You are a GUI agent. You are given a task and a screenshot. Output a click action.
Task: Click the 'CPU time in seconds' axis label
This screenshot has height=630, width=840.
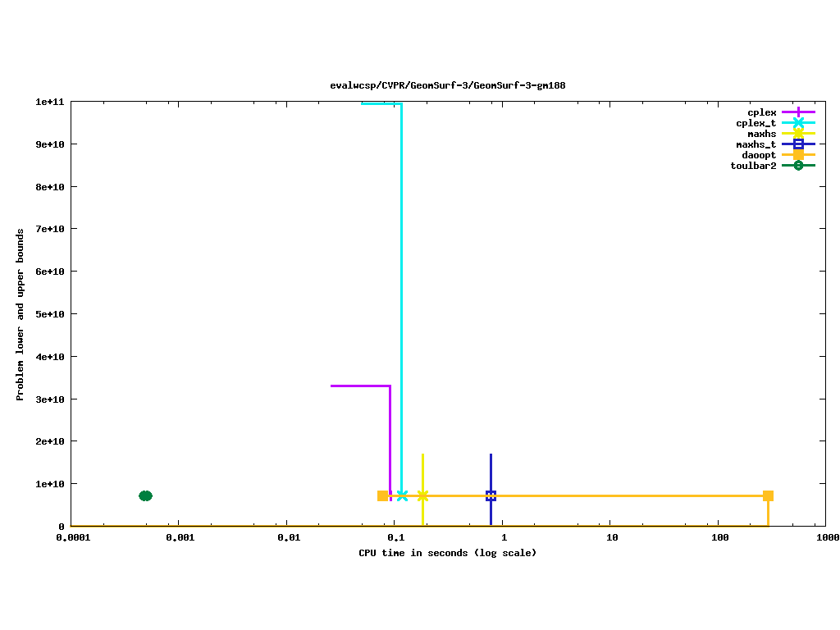click(447, 553)
